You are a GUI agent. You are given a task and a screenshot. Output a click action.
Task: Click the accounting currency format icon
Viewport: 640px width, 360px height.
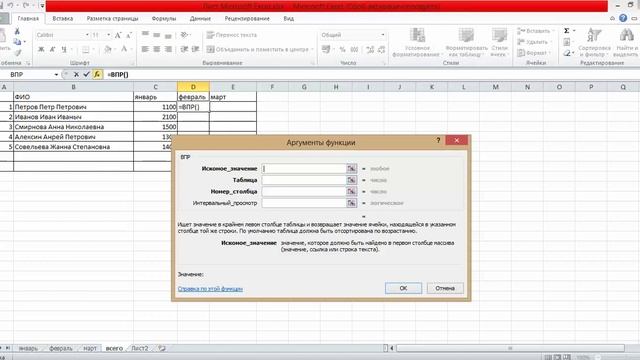pyautogui.click(x=326, y=49)
